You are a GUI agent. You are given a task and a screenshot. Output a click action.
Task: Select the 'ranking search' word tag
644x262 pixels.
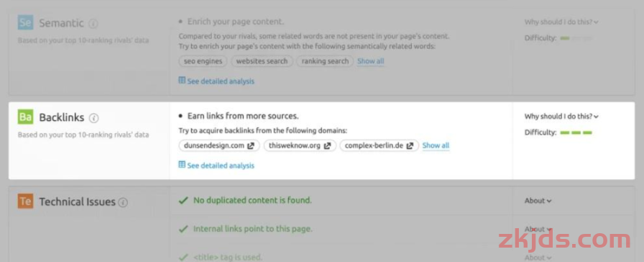tap(325, 61)
